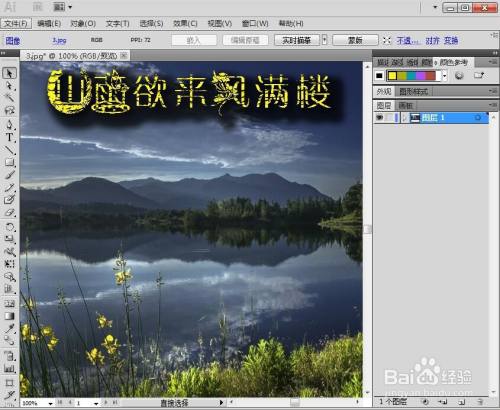Open 编辑(E) menu
This screenshot has height=410, width=500.
point(49,24)
